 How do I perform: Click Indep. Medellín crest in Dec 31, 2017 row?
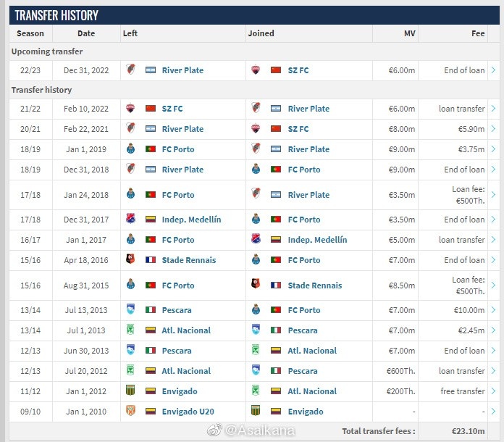pyautogui.click(x=130, y=219)
